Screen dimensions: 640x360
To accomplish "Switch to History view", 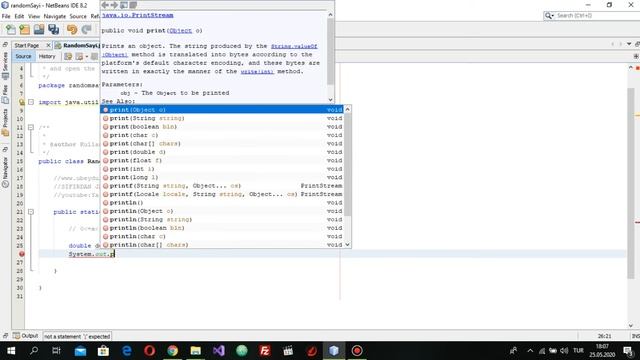I will [47, 56].
